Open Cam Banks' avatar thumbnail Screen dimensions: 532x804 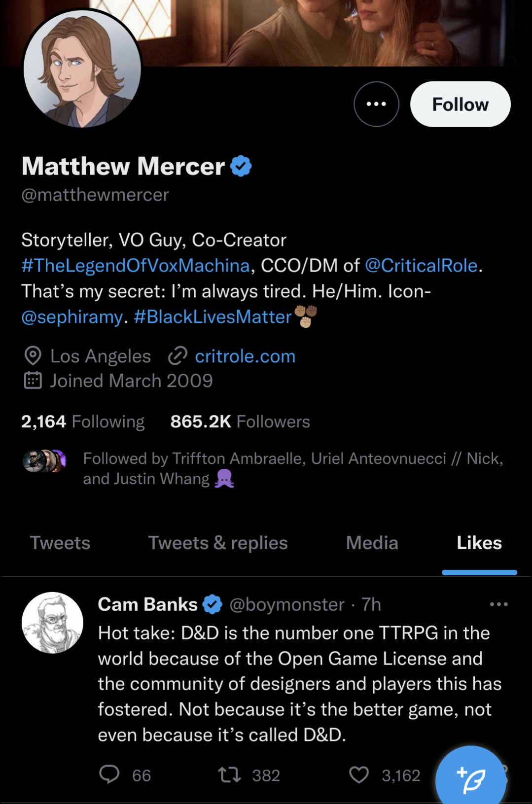[52, 623]
